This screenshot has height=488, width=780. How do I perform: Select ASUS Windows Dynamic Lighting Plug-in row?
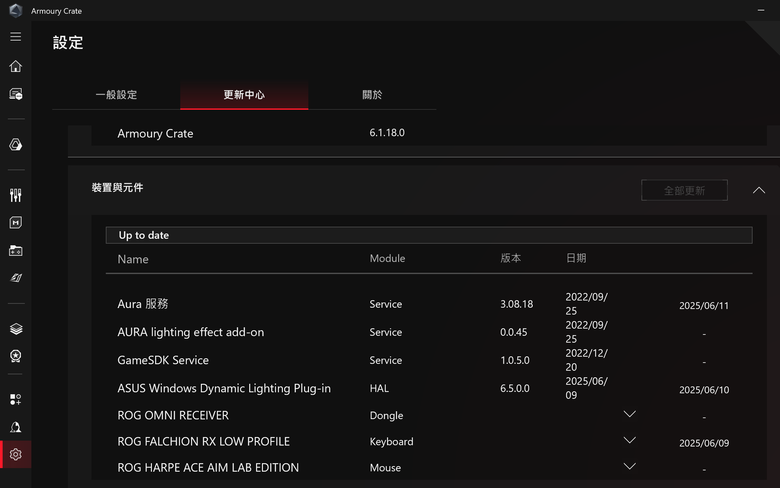224,389
